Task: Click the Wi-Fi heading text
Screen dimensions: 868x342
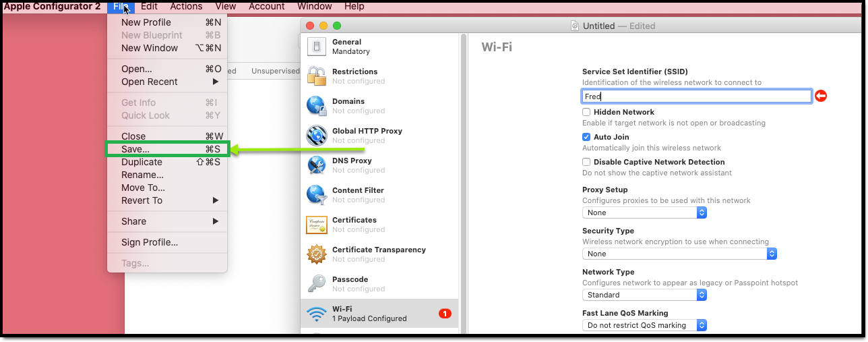Action: pyautogui.click(x=497, y=47)
